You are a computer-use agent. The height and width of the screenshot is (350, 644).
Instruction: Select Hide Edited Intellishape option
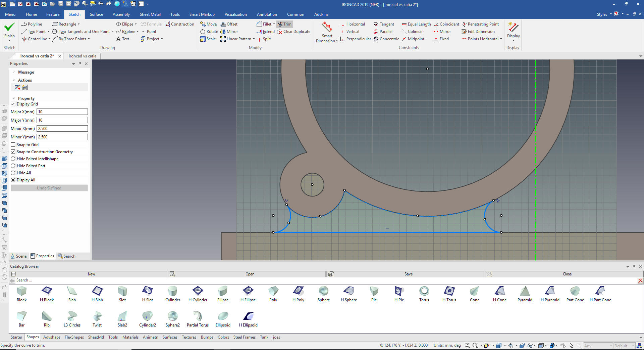pos(13,159)
